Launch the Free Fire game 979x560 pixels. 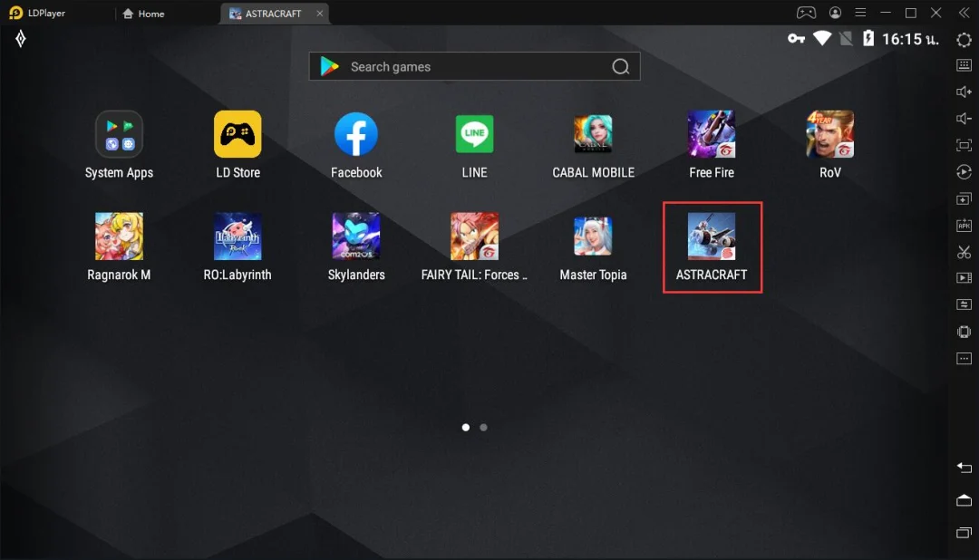(712, 134)
